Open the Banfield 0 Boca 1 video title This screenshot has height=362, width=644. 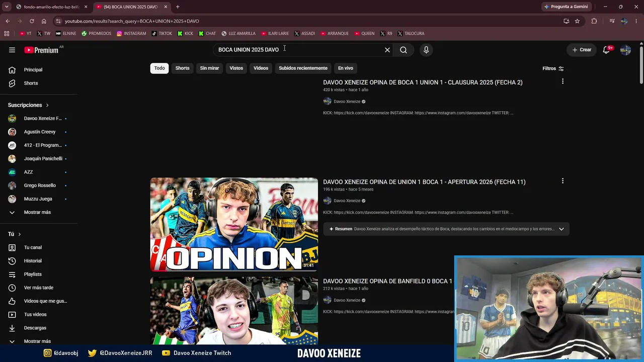(x=388, y=281)
